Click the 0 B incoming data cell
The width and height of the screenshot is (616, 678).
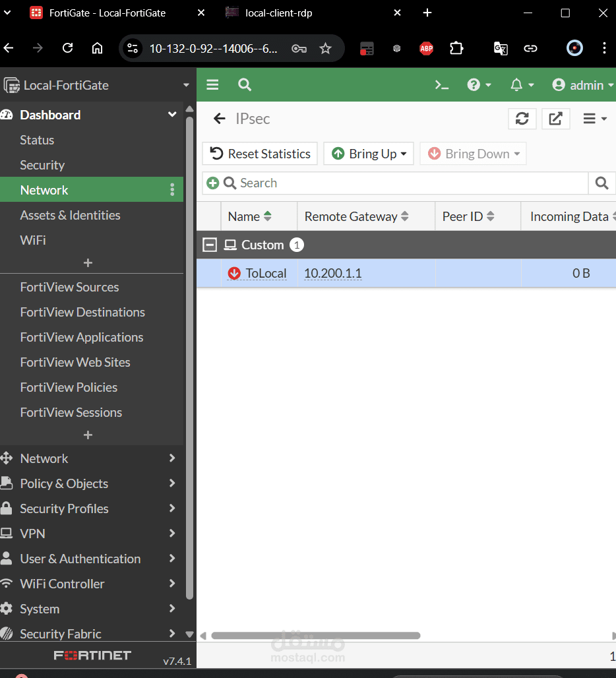(x=581, y=273)
